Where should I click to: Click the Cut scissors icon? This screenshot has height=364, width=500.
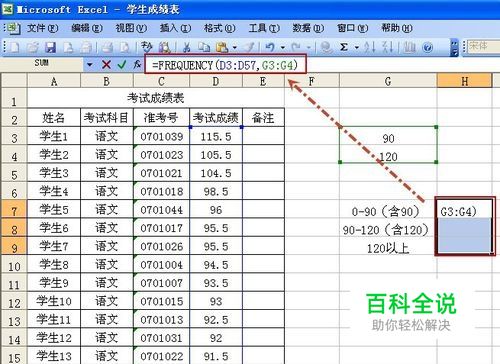187,47
